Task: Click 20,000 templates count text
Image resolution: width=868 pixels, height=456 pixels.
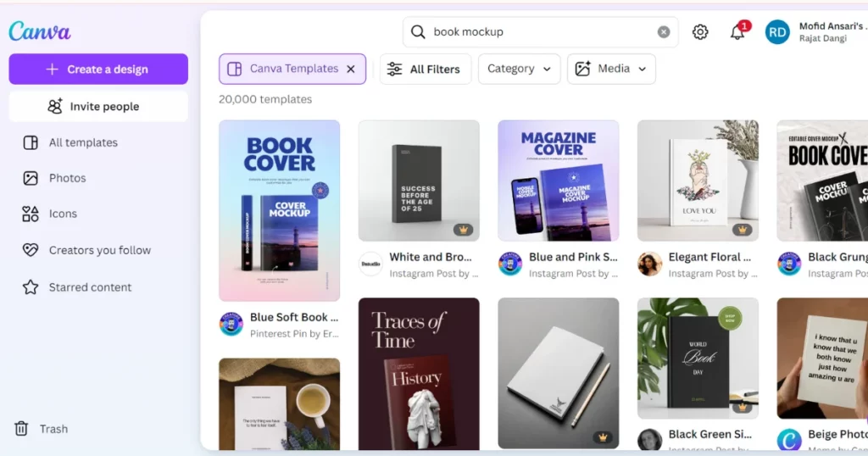Action: [265, 100]
